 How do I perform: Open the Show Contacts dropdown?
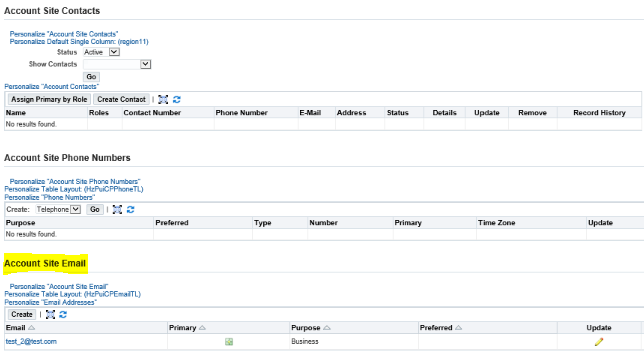[145, 64]
